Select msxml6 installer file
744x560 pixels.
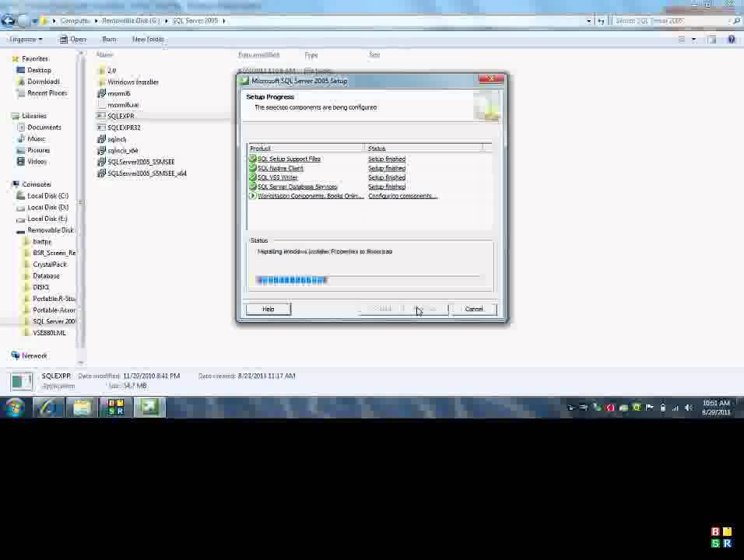pyautogui.click(x=118, y=93)
